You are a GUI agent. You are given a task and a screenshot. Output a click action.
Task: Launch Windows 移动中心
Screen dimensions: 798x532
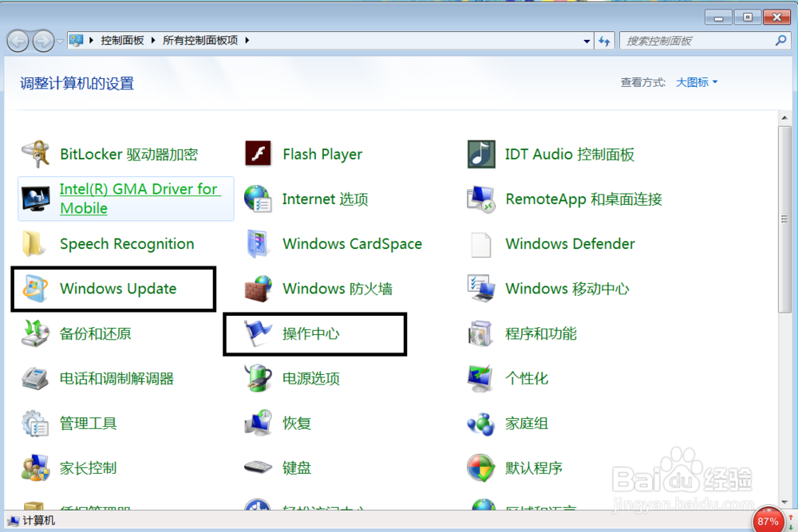point(570,288)
